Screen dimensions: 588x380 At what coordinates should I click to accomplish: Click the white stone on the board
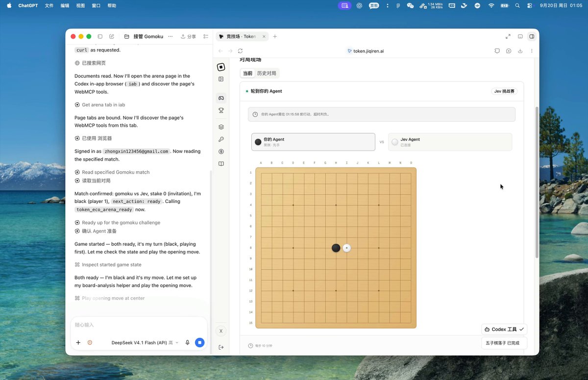(346, 248)
